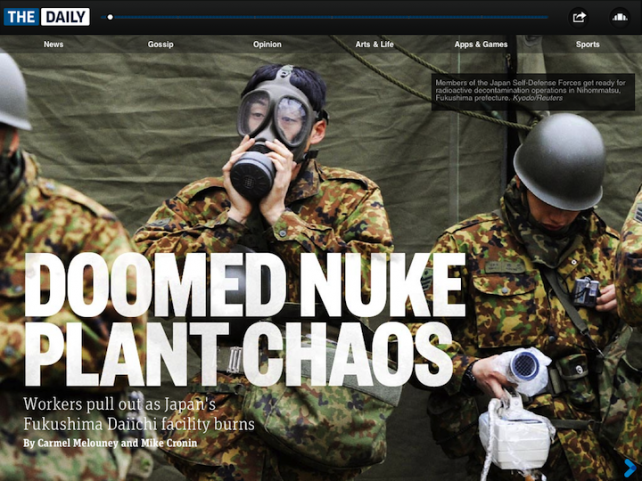Open the Gossip section
The width and height of the screenshot is (642, 481).
(x=160, y=44)
